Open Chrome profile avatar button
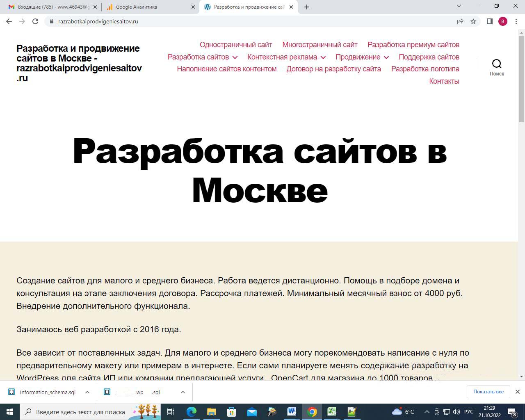The image size is (525, 420). coord(503,21)
